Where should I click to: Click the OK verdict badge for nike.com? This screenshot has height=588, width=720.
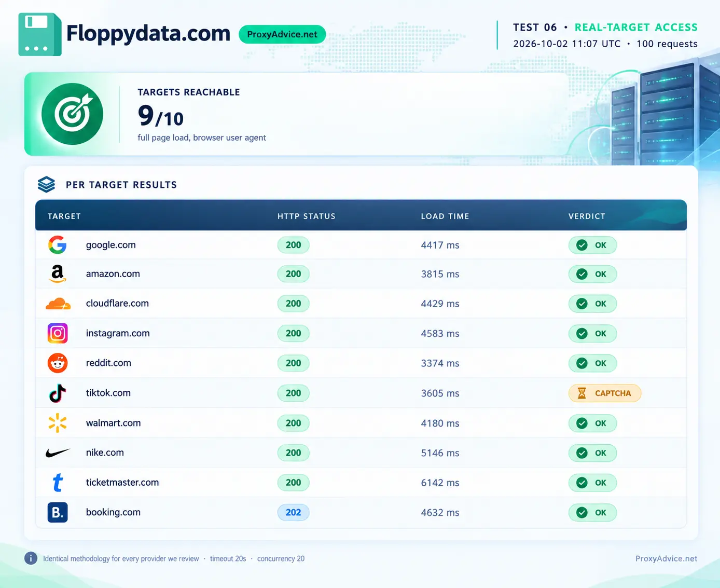pyautogui.click(x=592, y=453)
